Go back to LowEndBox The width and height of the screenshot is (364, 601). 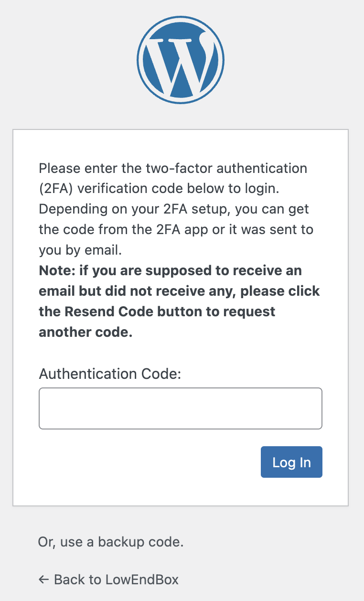(x=109, y=580)
